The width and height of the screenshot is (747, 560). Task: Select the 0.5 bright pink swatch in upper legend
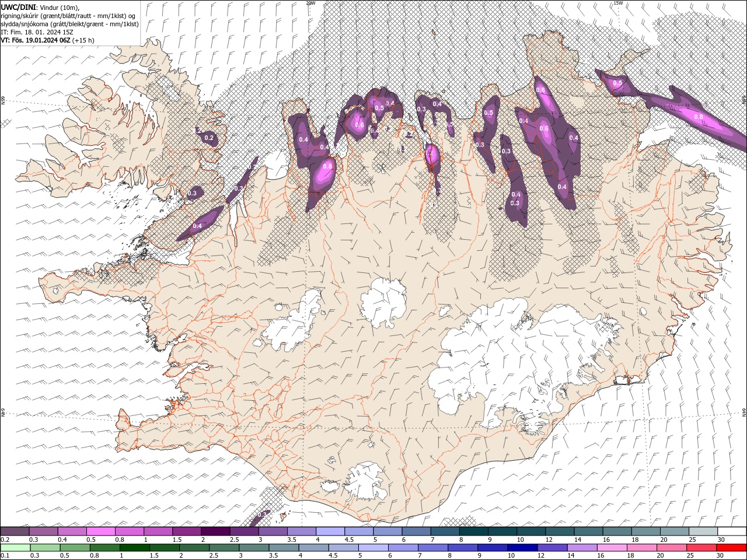click(x=100, y=531)
